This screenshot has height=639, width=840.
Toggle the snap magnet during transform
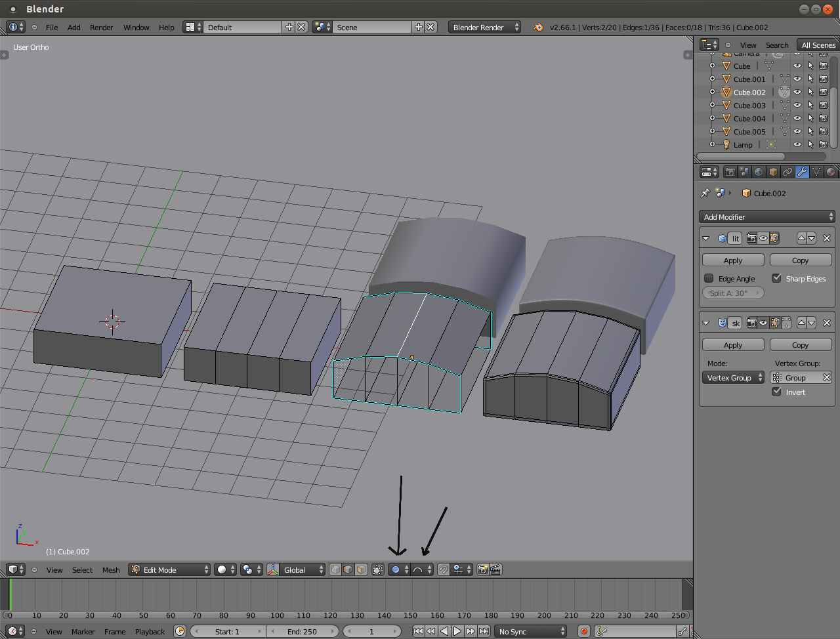click(444, 569)
